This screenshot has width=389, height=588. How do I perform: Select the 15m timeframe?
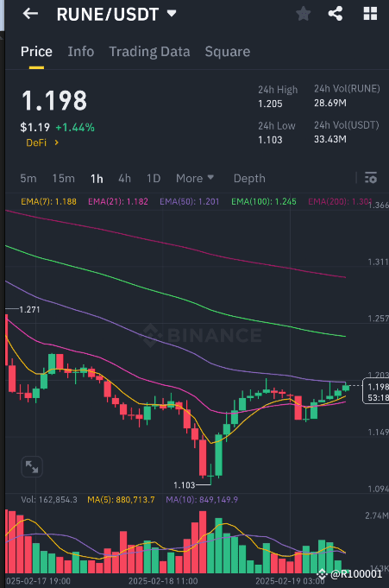[x=63, y=178]
